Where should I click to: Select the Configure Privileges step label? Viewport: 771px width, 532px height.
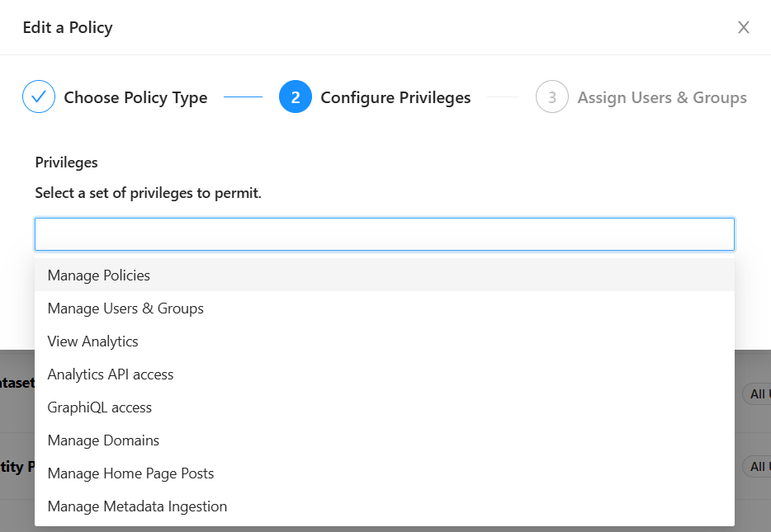pos(395,97)
